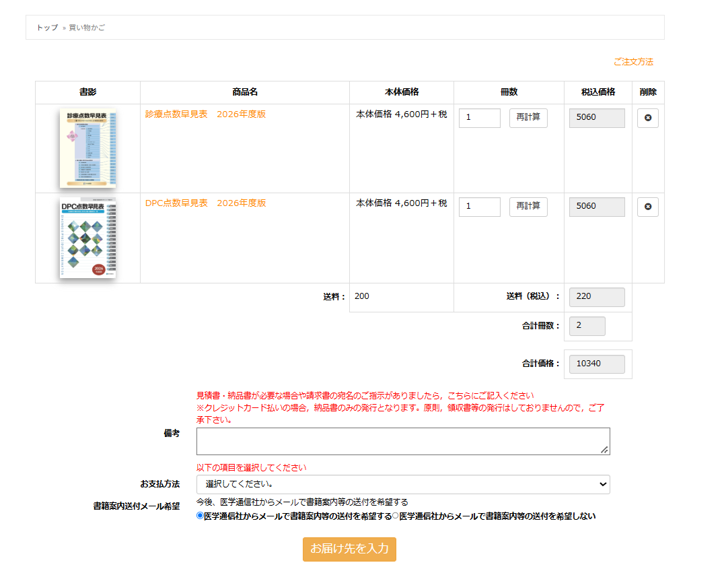Click the 備考 field label
728x573 pixels.
tap(172, 434)
